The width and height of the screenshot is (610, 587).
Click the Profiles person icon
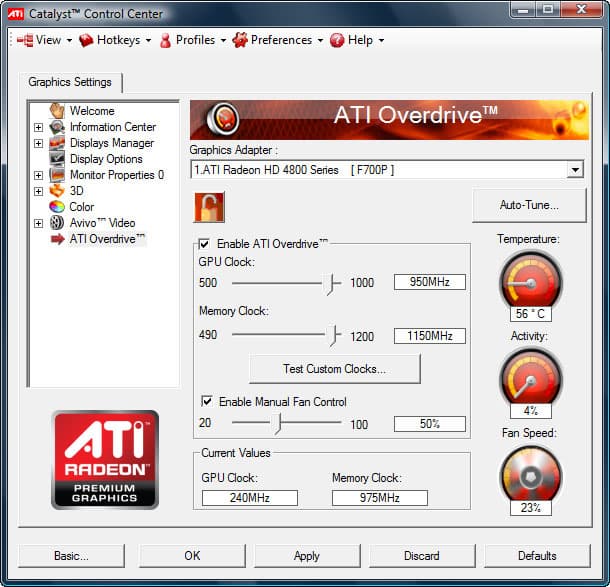[165, 40]
